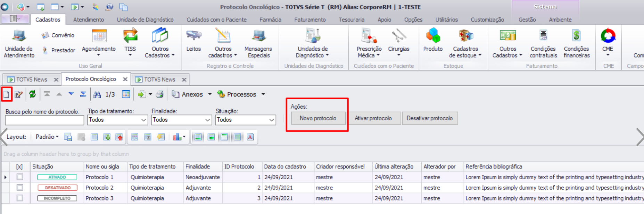Expand the chart icon dropdown arrow
This screenshot has height=214, width=644.
[184, 137]
